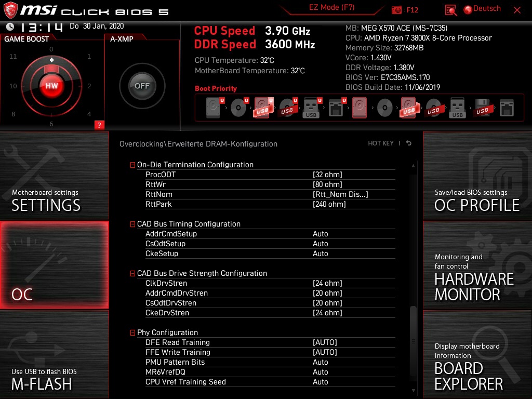Collapse the Phy Configuration section

132,333
